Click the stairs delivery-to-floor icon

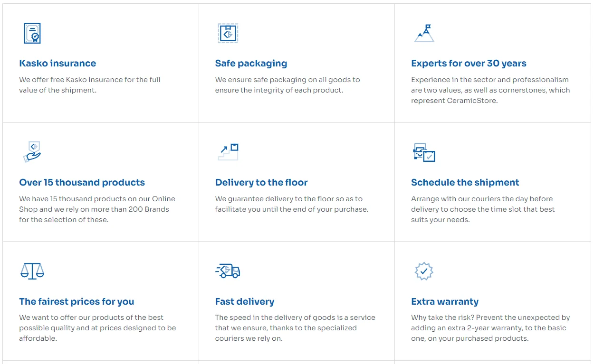pos(228,152)
